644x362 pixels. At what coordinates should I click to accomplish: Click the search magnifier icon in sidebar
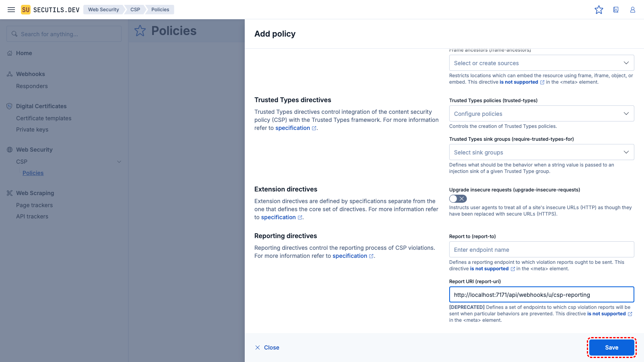tap(14, 34)
